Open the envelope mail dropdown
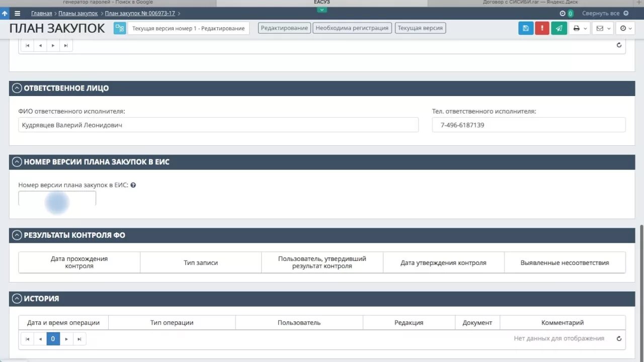644x362 pixels. [603, 28]
